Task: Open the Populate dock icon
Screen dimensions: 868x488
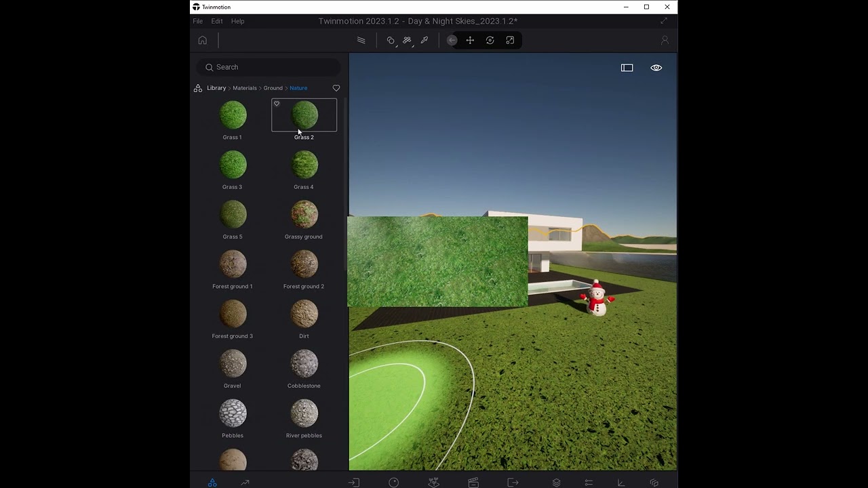Action: (434, 483)
